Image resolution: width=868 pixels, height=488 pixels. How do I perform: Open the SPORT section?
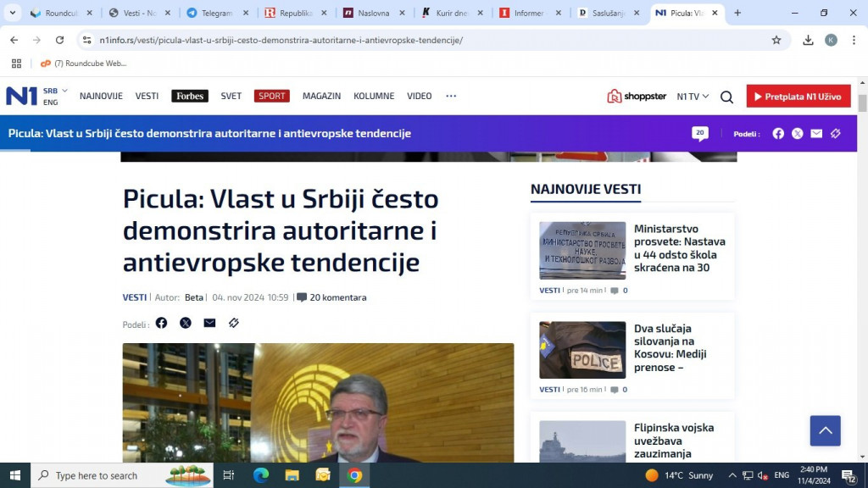(271, 96)
